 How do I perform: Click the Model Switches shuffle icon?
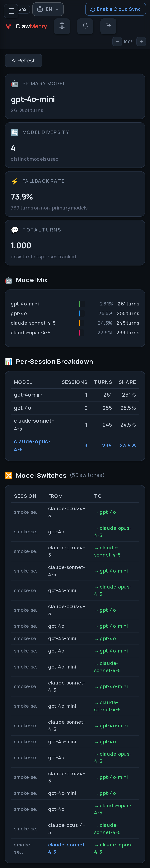(x=9, y=475)
